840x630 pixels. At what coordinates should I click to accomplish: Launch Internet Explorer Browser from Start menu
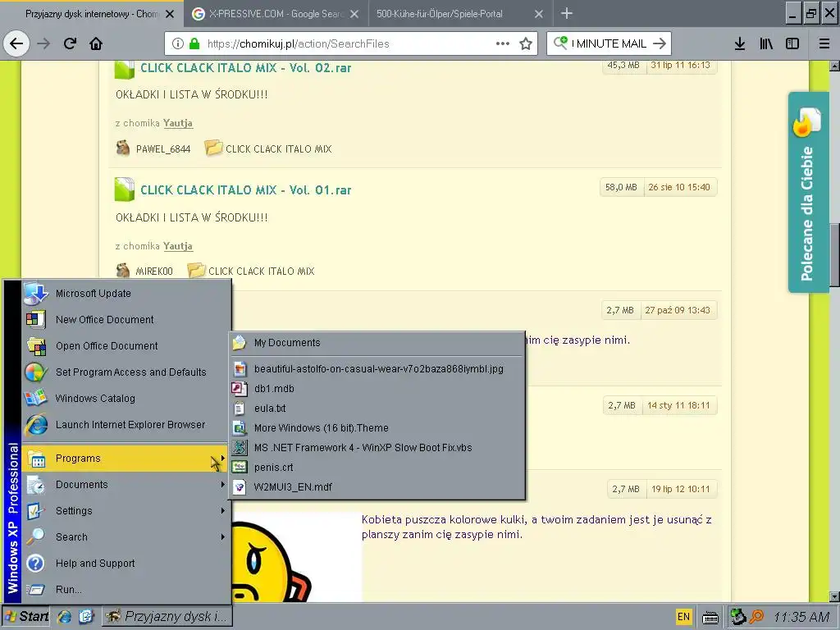pyautogui.click(x=126, y=424)
